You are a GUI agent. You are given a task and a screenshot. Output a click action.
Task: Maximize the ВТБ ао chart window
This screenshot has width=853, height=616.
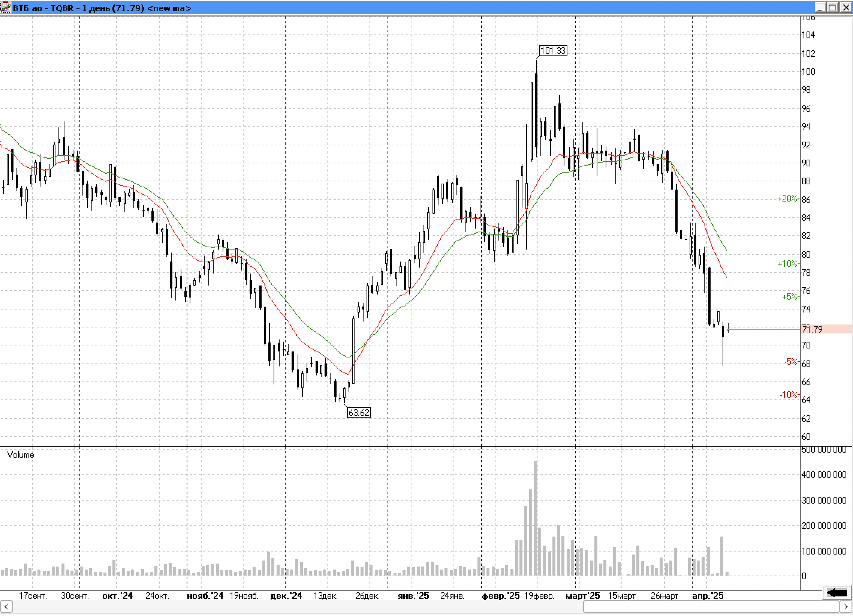(x=833, y=7)
